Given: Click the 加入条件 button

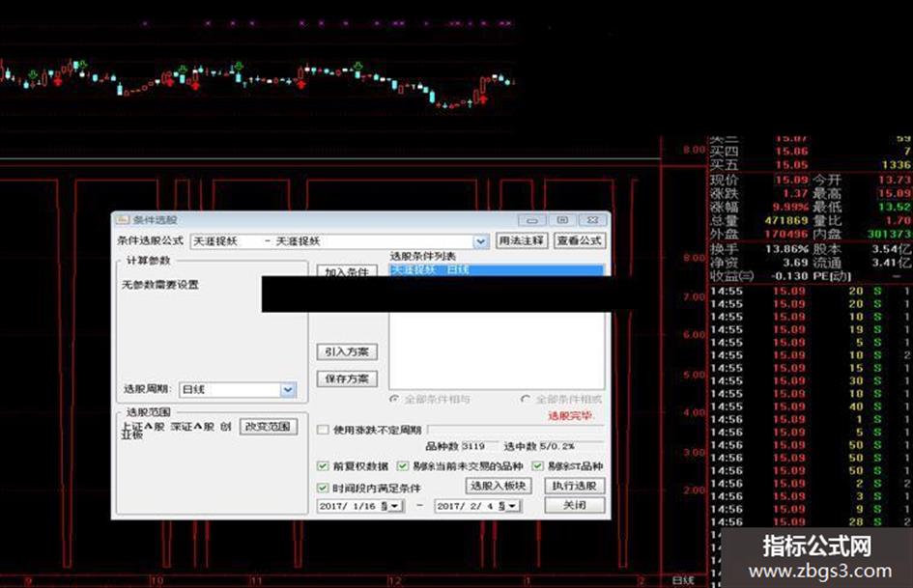Looking at the screenshot, I should pyautogui.click(x=347, y=271).
